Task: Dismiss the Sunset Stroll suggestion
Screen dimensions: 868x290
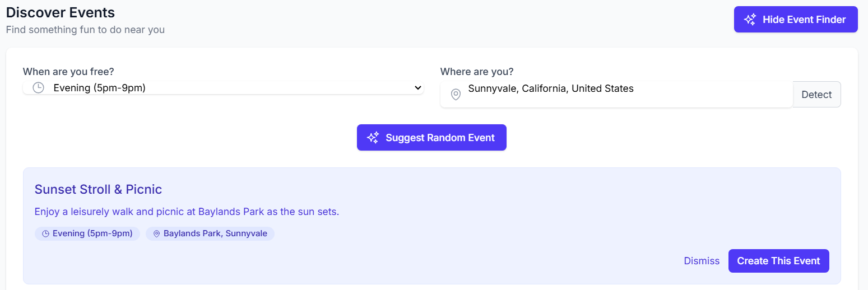Action: (x=702, y=261)
